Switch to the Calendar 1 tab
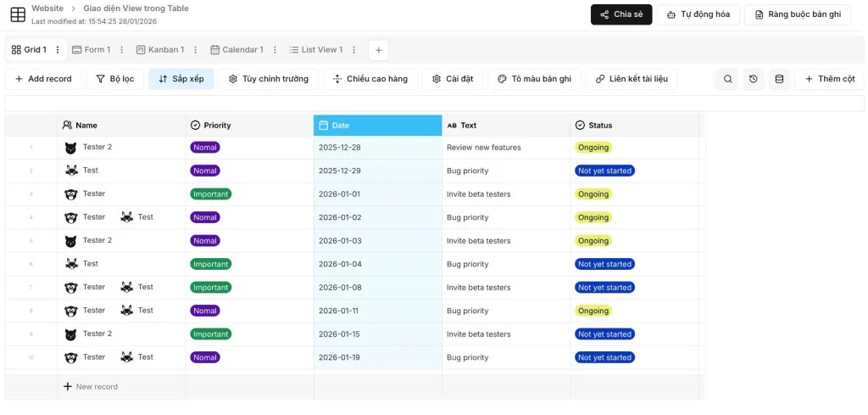The width and height of the screenshot is (868, 415). pos(236,50)
